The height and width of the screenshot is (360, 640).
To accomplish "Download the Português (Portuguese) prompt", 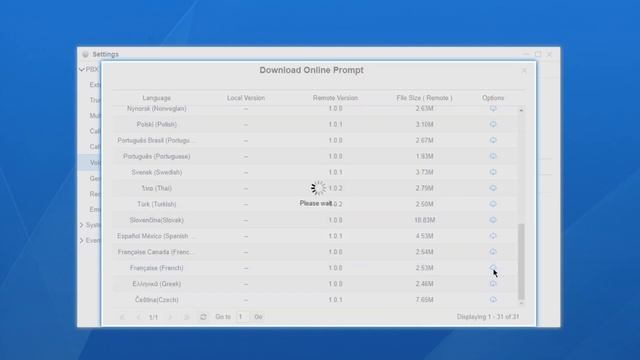I will [493, 156].
